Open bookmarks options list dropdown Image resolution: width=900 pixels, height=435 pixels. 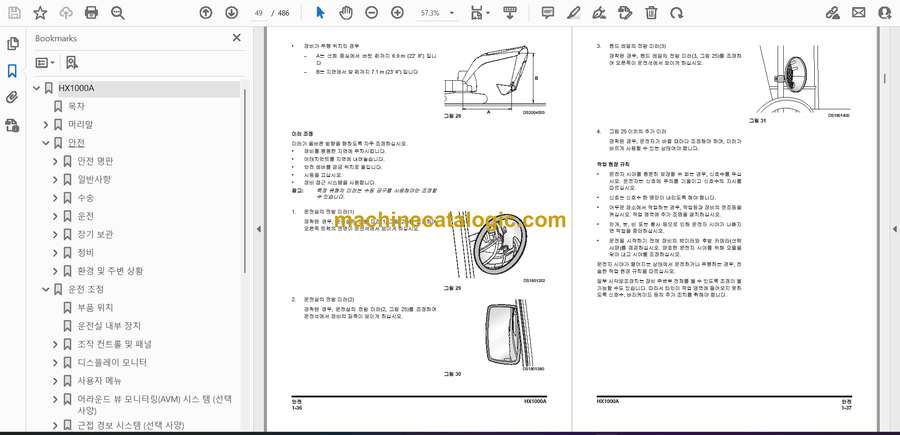point(45,63)
